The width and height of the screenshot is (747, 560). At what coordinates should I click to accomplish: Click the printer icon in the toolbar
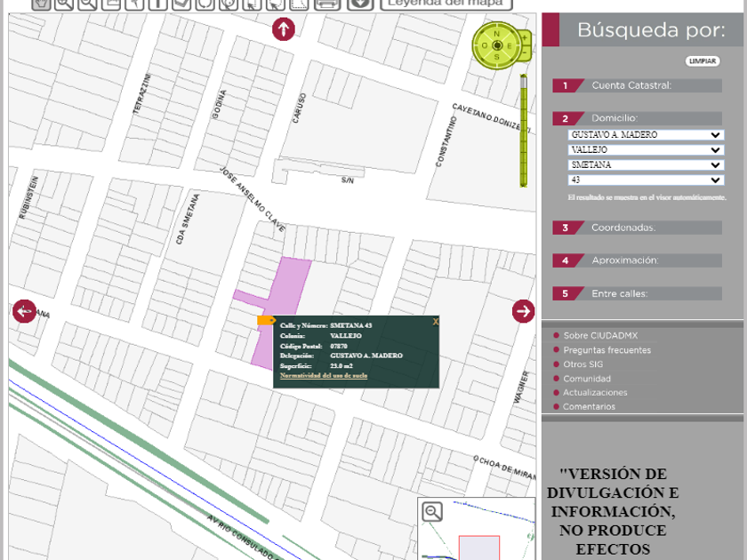[x=327, y=4]
